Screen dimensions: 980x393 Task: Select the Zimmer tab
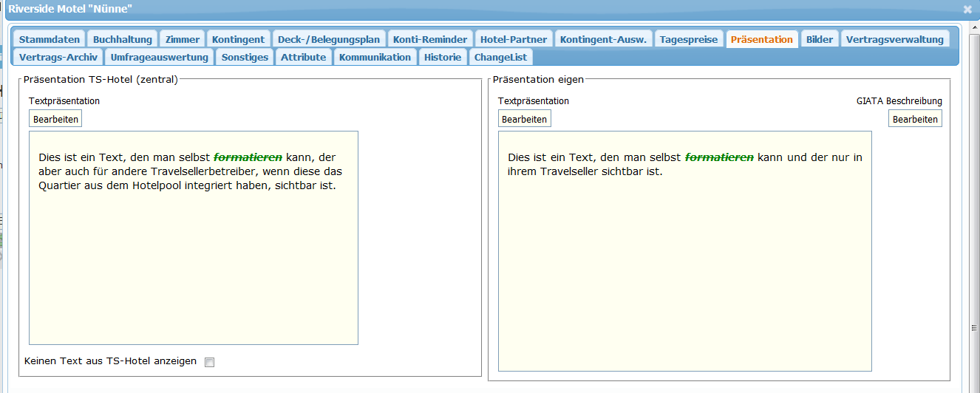[x=183, y=39]
